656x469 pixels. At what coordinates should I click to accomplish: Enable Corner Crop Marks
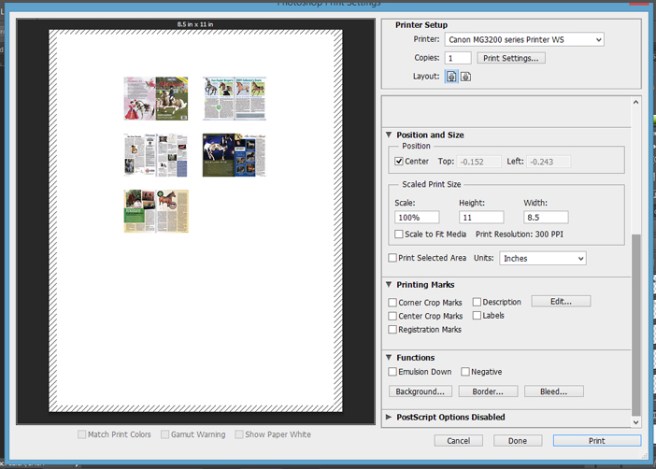point(392,302)
